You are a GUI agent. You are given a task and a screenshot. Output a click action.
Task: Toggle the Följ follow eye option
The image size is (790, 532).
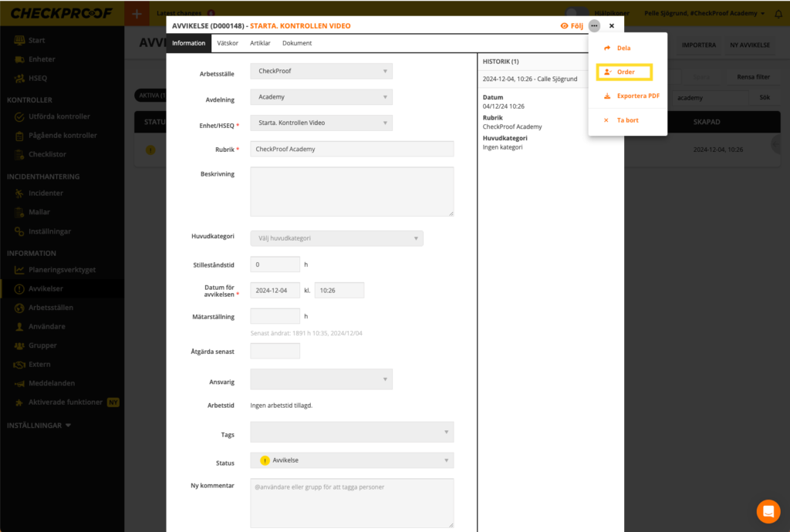click(x=572, y=25)
